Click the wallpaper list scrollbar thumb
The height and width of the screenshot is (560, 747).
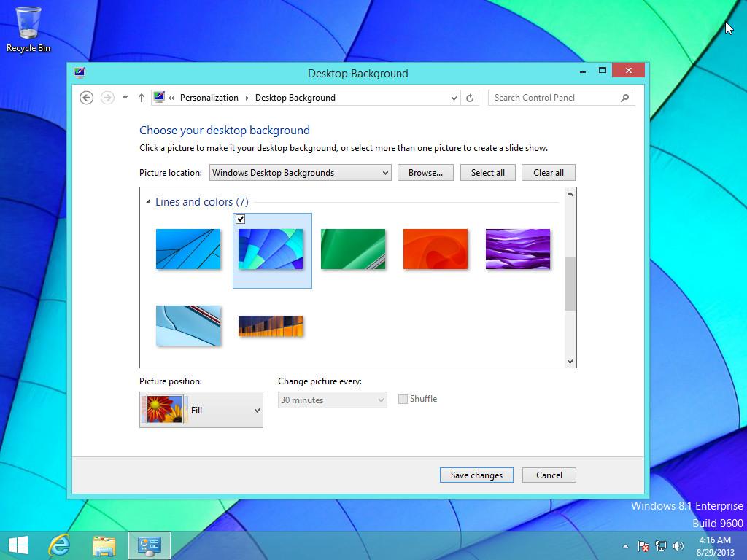(570, 284)
